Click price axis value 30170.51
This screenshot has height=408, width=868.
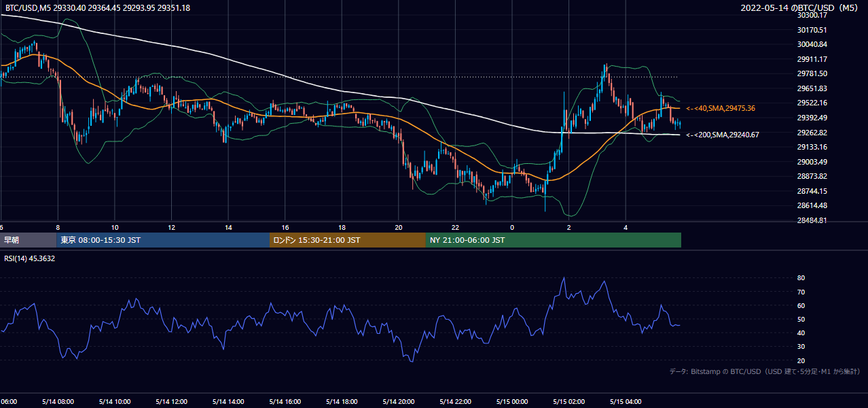pos(812,30)
